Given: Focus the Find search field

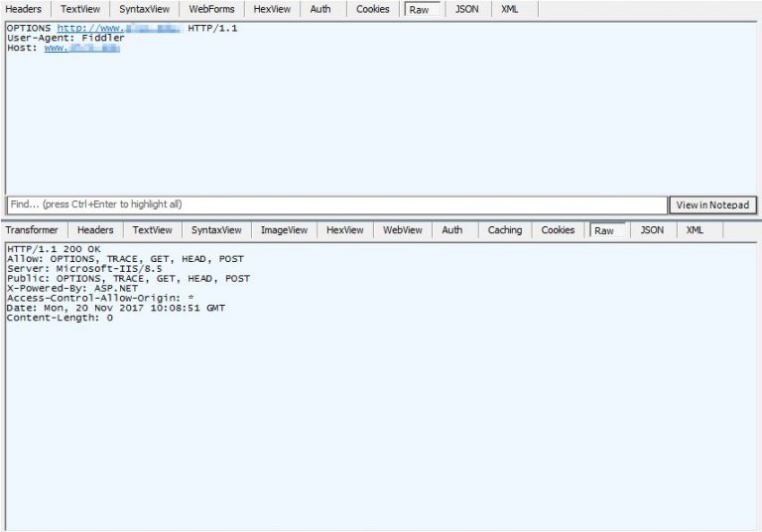Looking at the screenshot, I should click(336, 204).
